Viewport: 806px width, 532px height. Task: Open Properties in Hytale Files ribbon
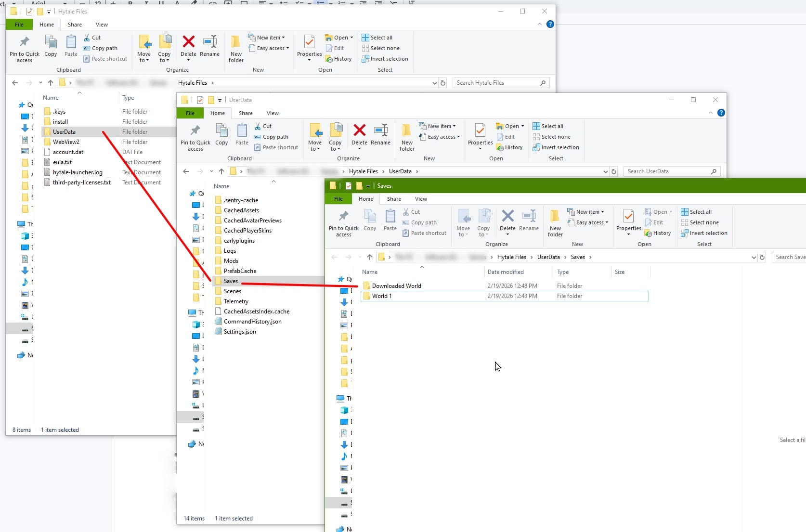coord(309,46)
